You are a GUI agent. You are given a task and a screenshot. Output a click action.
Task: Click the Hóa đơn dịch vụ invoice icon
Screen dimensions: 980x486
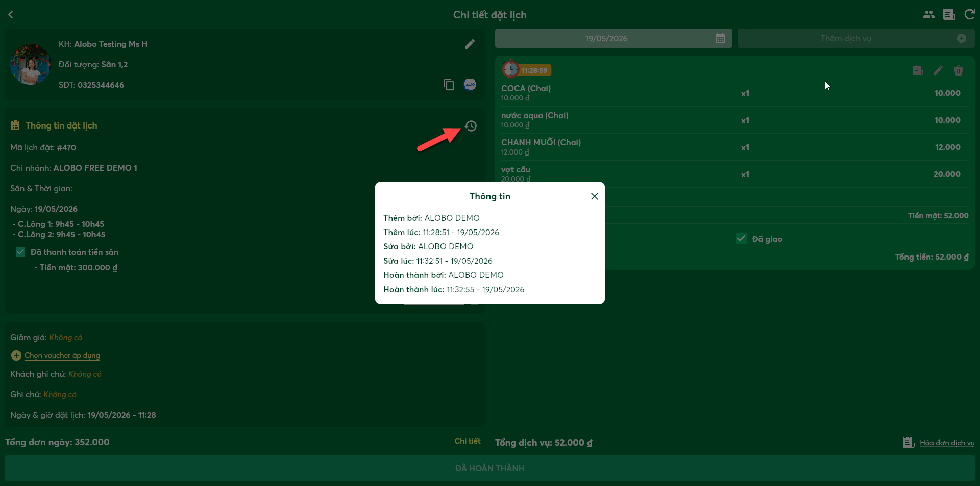tap(908, 442)
